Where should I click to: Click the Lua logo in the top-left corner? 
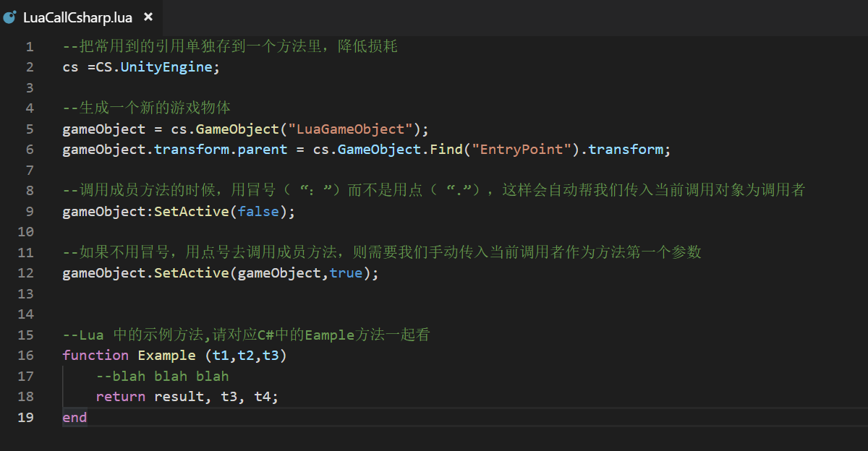[10, 16]
